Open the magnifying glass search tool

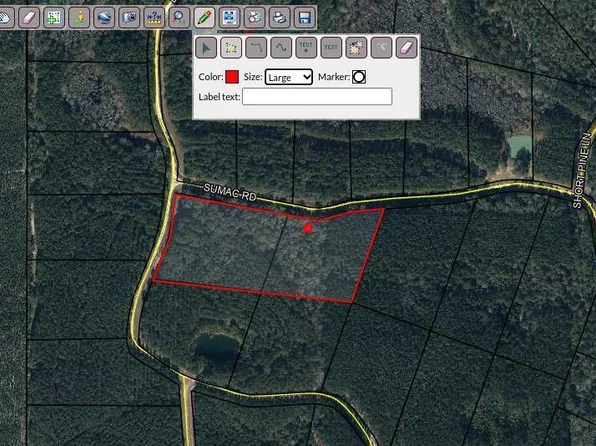click(179, 17)
